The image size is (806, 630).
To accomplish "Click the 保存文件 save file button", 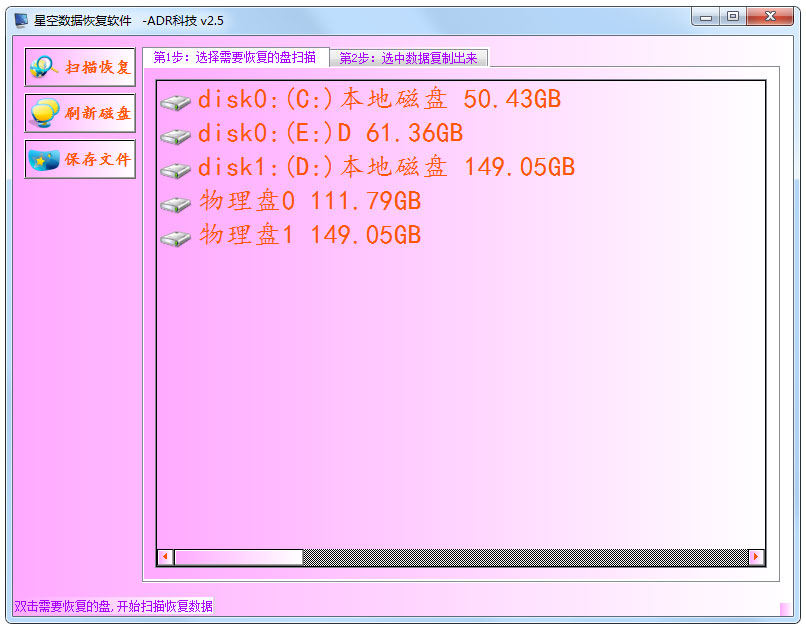I will click(x=80, y=159).
